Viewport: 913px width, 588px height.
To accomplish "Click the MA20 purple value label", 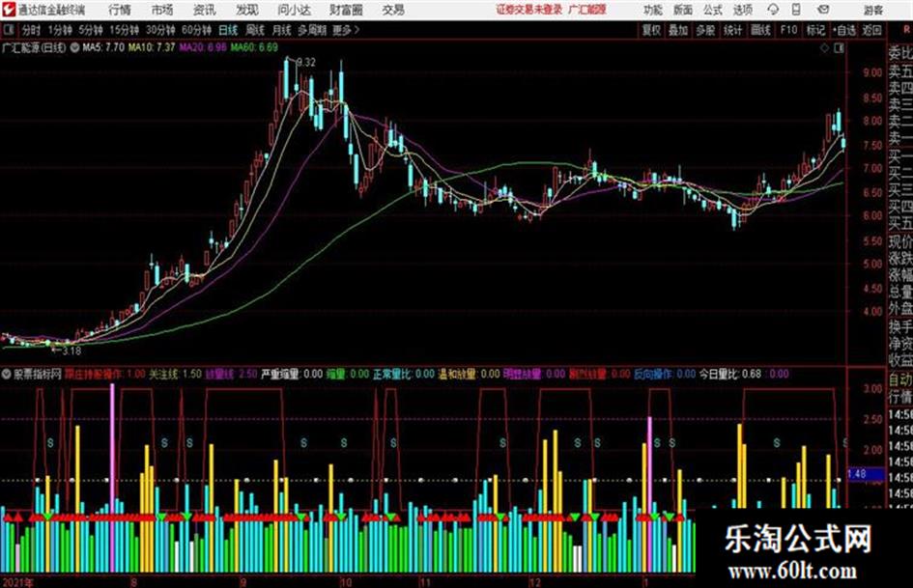I will [x=203, y=47].
